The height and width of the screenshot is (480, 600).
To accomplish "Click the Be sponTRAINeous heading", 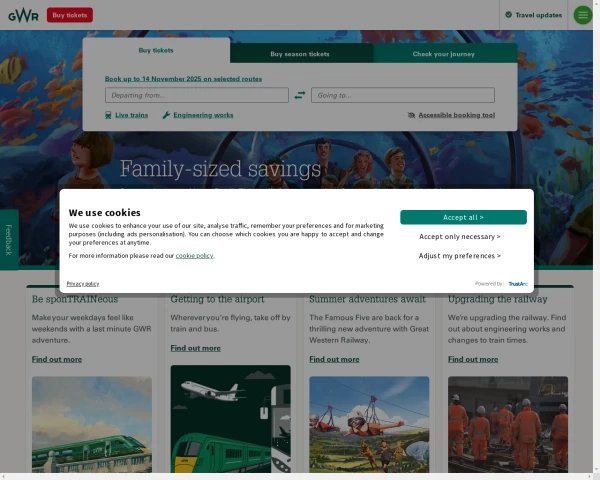I will [75, 299].
